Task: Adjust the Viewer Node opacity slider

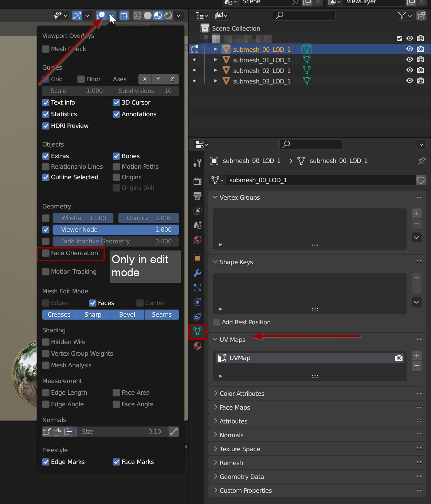Action: [116, 230]
